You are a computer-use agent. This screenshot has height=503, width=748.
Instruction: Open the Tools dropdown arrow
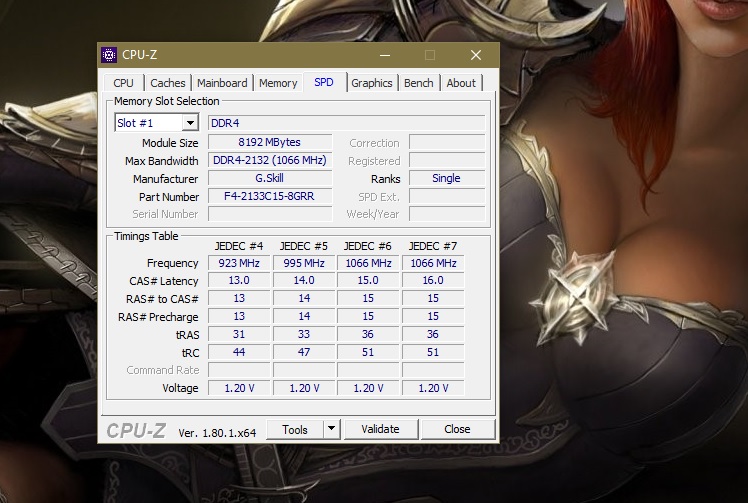(332, 430)
